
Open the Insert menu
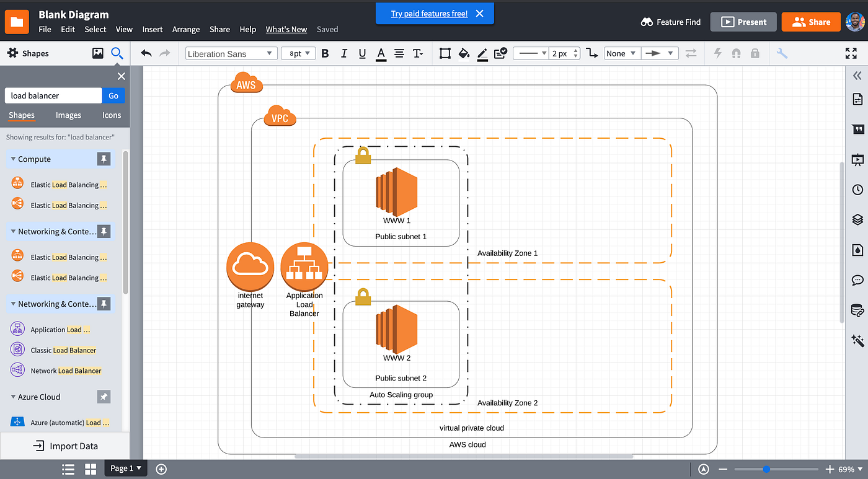153,29
